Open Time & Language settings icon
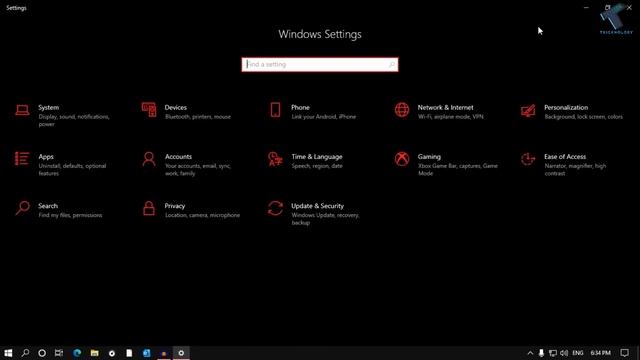This screenshot has height=360, width=640. 275,159
